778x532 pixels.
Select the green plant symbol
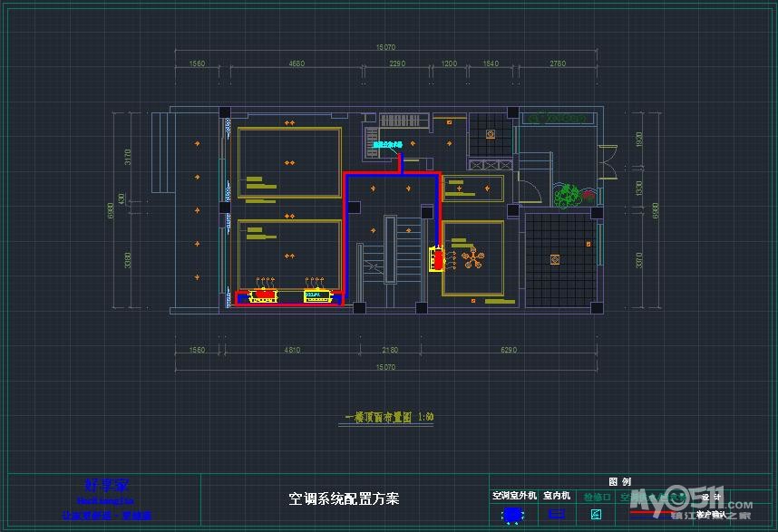pos(569,195)
